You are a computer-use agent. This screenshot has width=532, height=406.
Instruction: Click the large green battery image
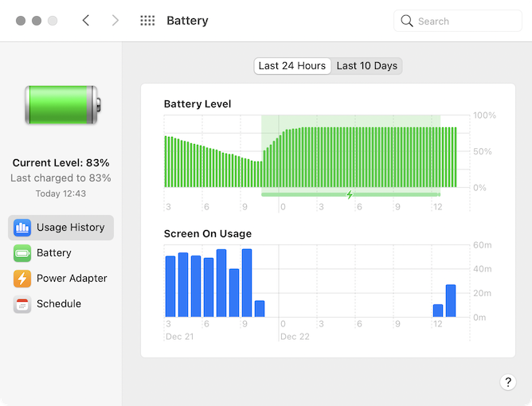click(x=62, y=105)
